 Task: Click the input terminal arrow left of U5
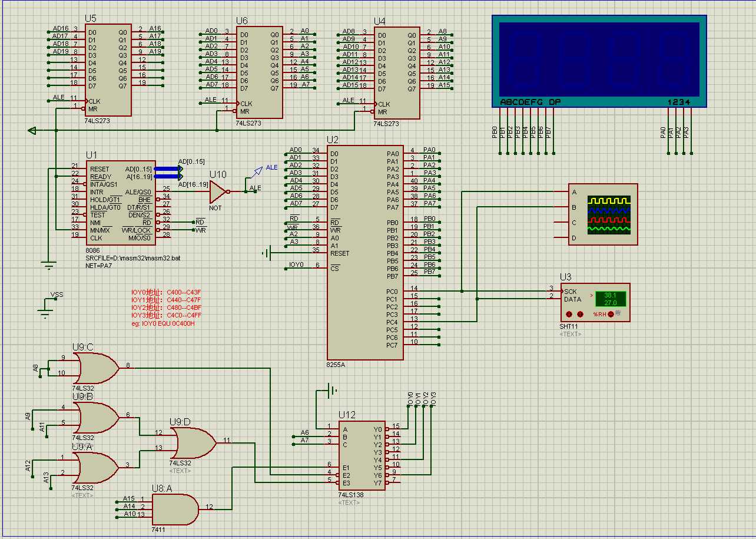tap(32, 131)
